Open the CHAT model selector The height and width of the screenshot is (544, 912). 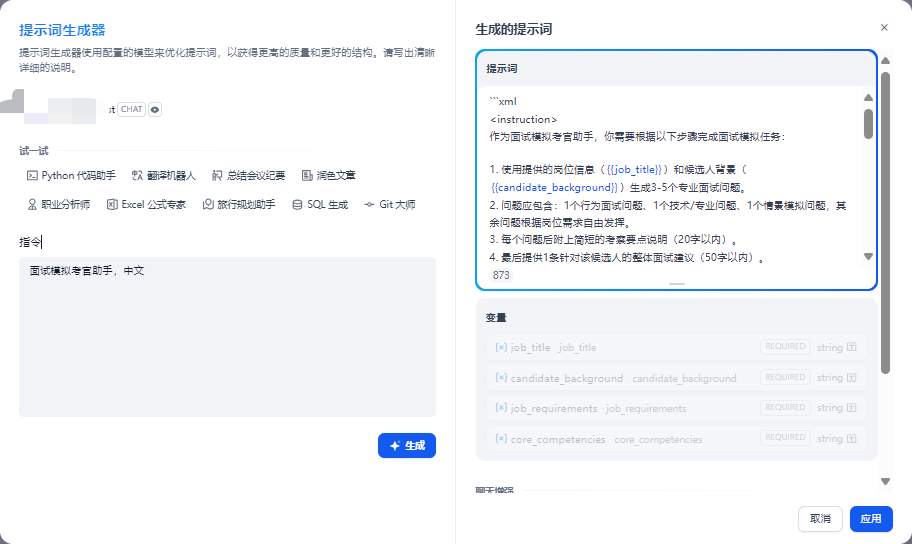coord(131,109)
